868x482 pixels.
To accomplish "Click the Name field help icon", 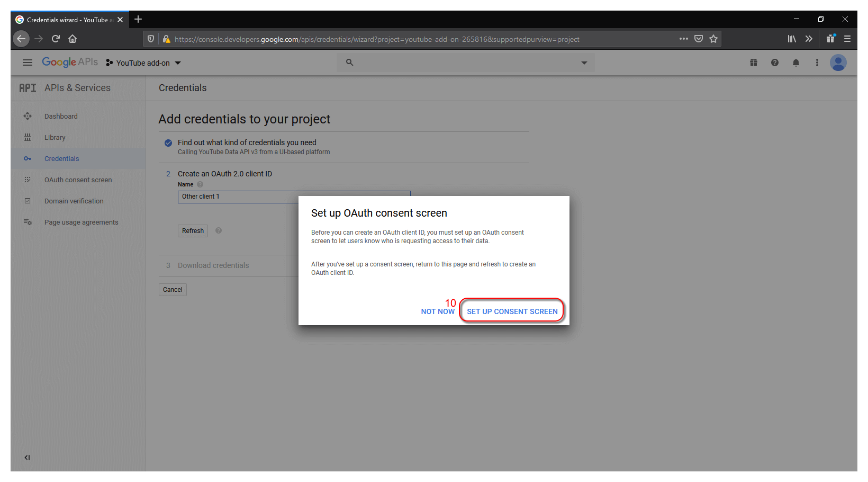I will point(200,184).
